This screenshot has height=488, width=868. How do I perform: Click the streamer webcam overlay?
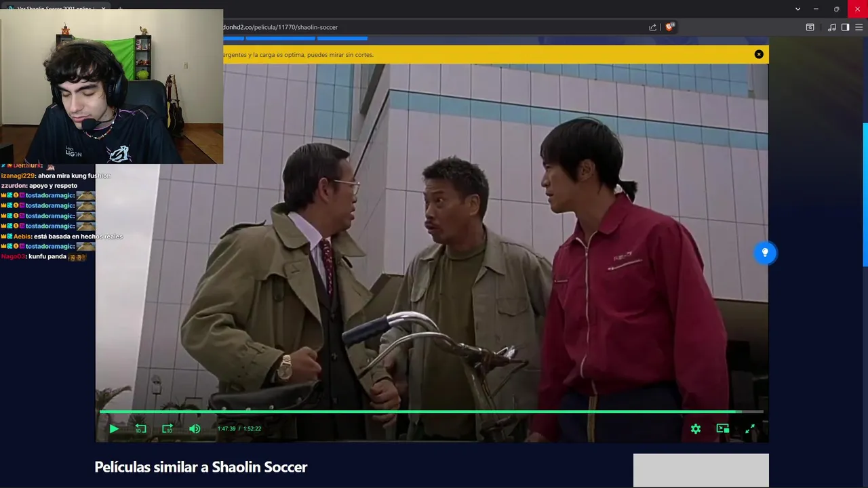(x=111, y=87)
